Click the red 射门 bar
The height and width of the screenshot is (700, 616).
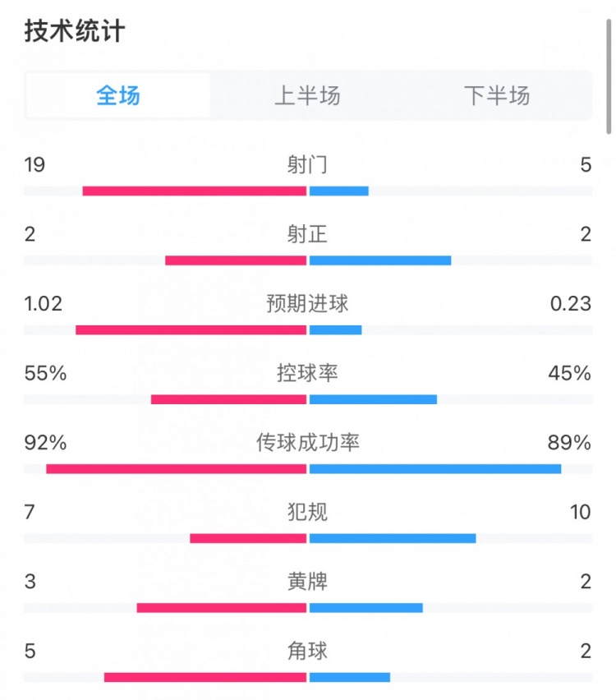click(195, 191)
